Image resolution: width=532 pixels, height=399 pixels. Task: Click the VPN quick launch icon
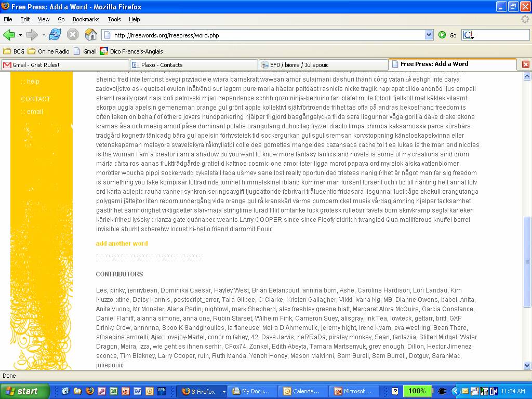tap(162, 391)
